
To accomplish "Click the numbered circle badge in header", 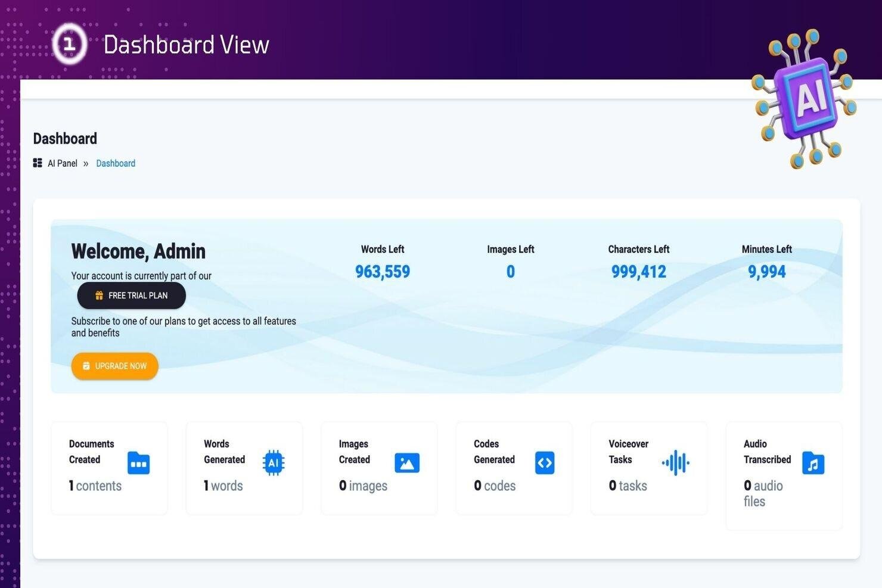I will tap(70, 43).
